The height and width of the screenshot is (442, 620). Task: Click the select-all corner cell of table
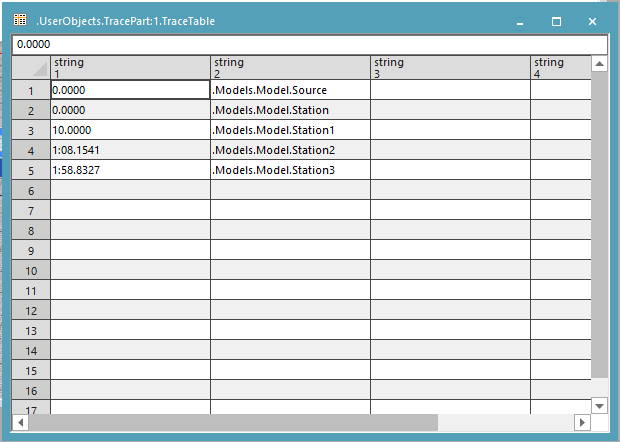(31, 68)
